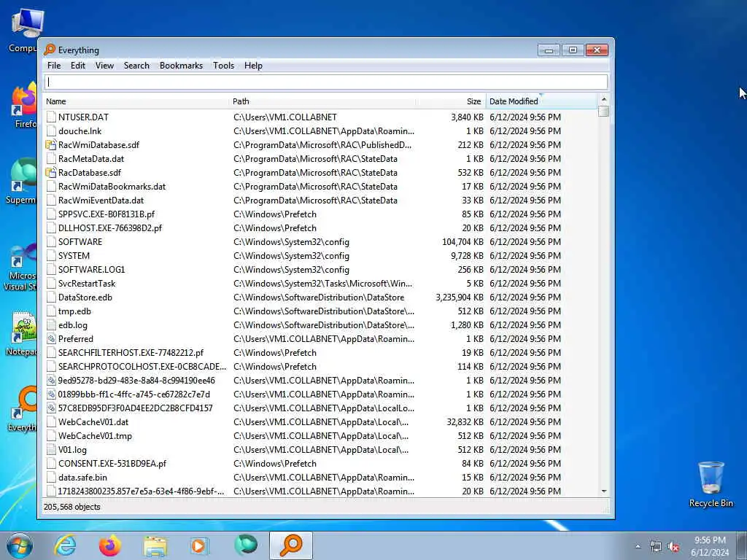Click the 3,235,904 KB size cell

click(x=460, y=297)
